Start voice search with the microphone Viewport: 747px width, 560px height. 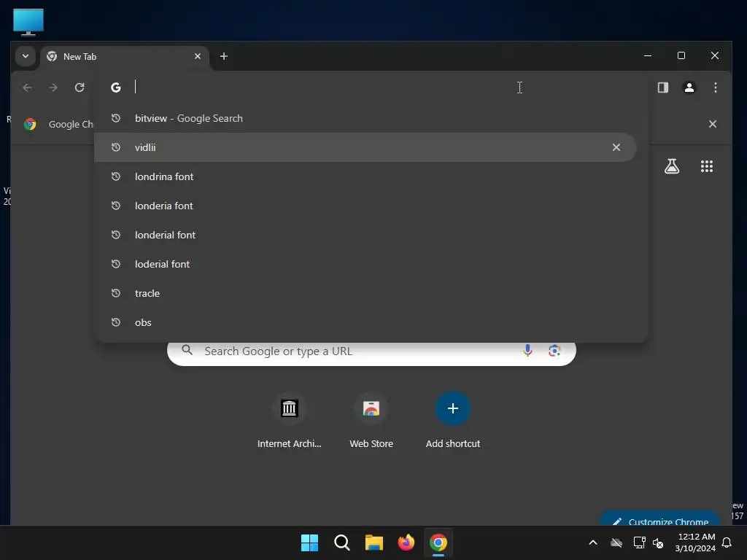click(x=527, y=351)
